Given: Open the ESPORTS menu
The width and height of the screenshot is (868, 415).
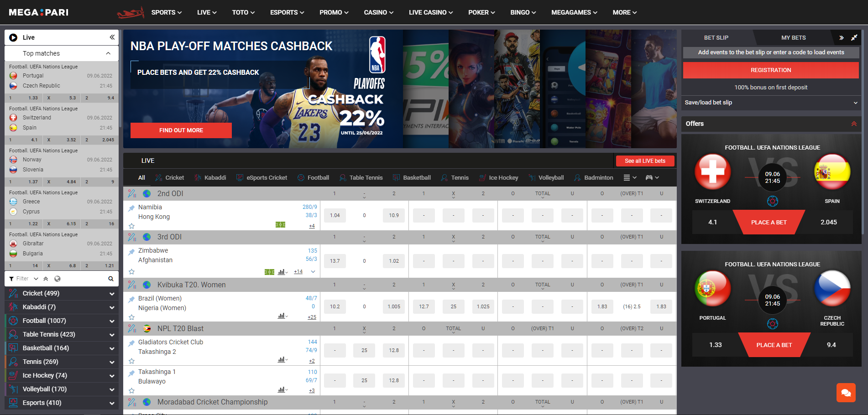Looking at the screenshot, I should [287, 12].
